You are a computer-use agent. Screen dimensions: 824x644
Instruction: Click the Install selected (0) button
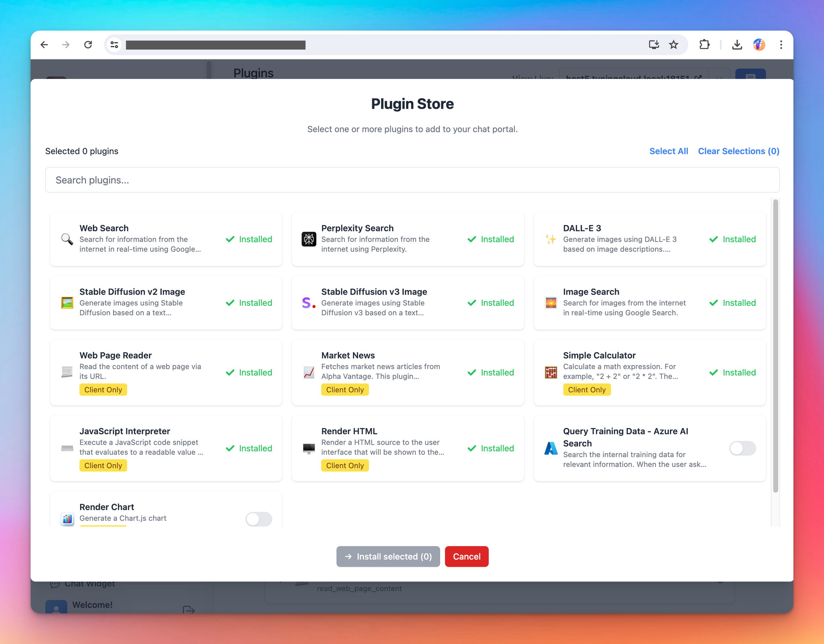click(x=388, y=556)
